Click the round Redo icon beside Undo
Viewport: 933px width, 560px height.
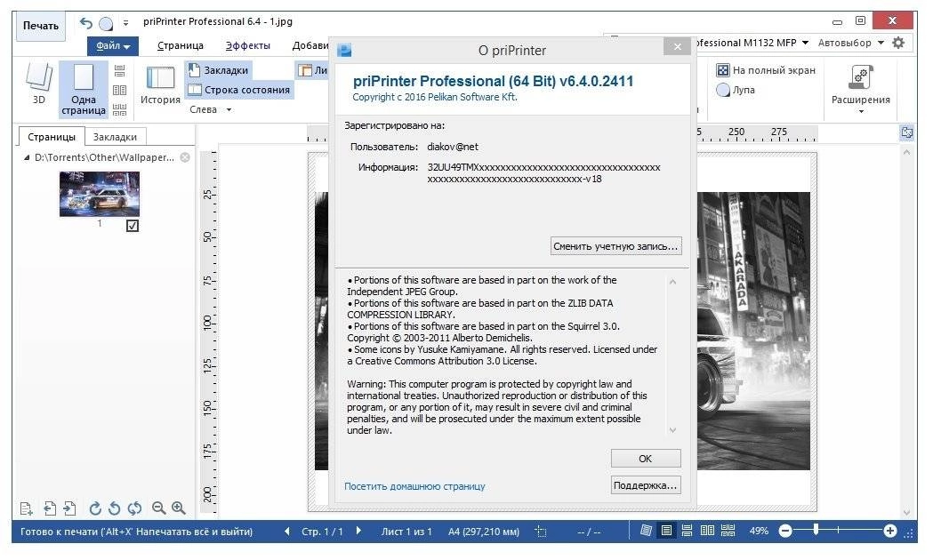click(106, 24)
